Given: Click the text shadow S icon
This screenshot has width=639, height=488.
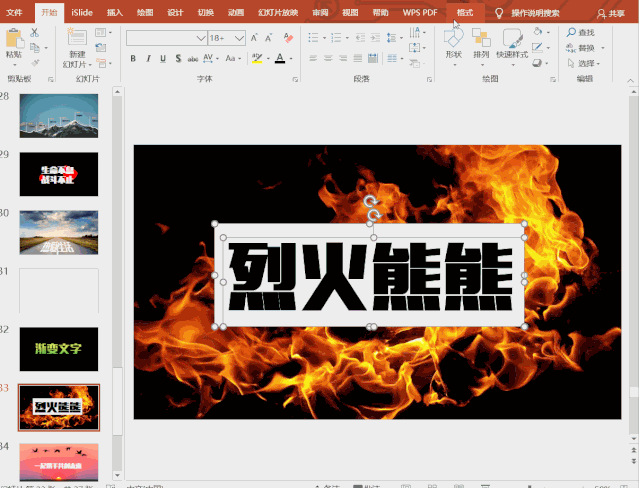Looking at the screenshot, I should pos(178,58).
